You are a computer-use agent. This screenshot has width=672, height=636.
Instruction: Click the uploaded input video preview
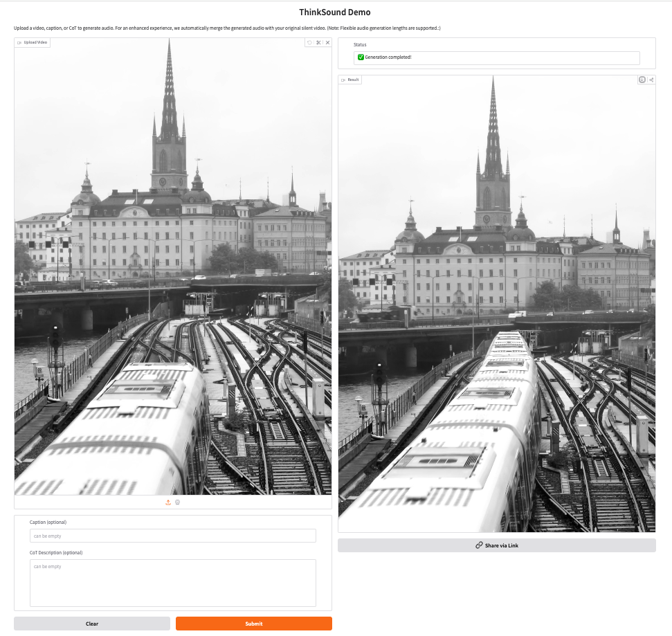tap(172, 270)
